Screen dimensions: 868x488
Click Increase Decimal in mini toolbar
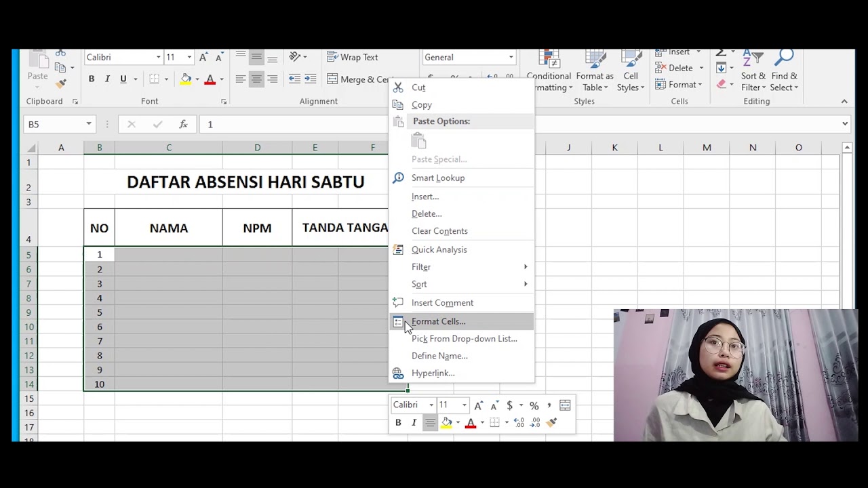click(x=519, y=422)
